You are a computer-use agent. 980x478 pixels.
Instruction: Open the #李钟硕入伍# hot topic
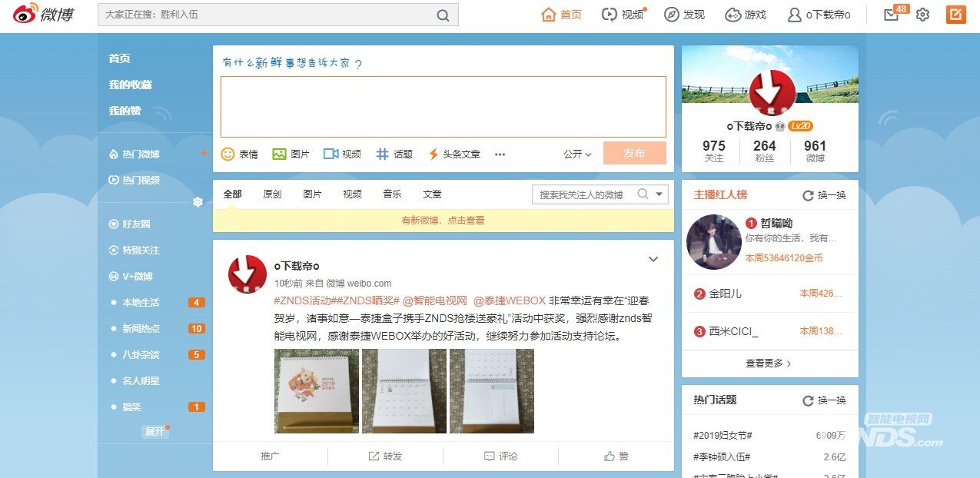(x=722, y=457)
